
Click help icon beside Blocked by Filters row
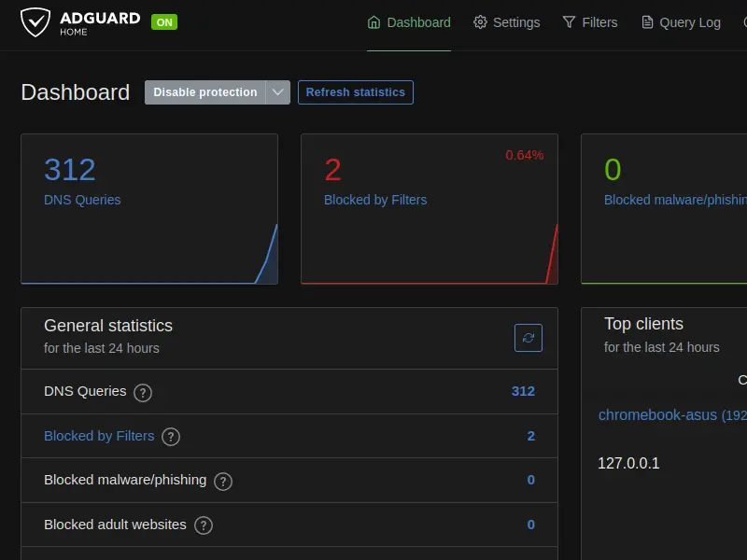pos(171,437)
